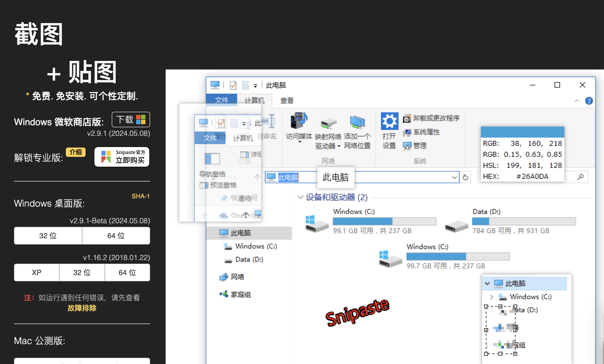Click the Snipaste 立即购买 purchase button

click(x=122, y=157)
